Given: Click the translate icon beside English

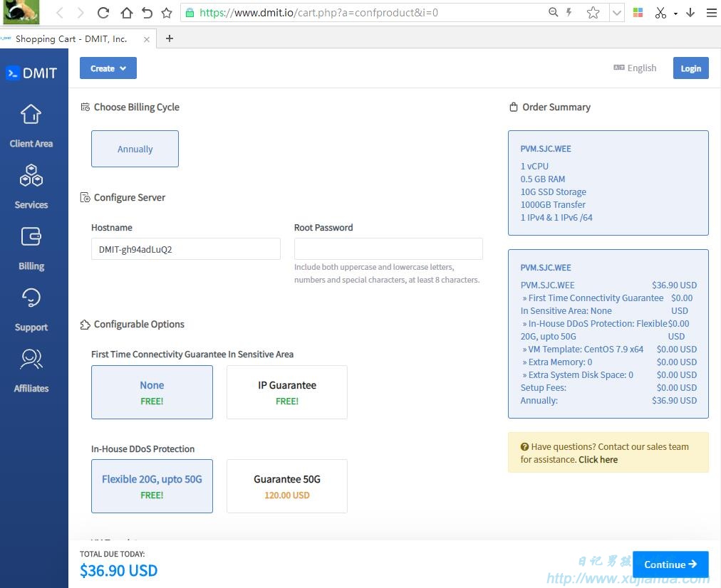Looking at the screenshot, I should pos(619,68).
